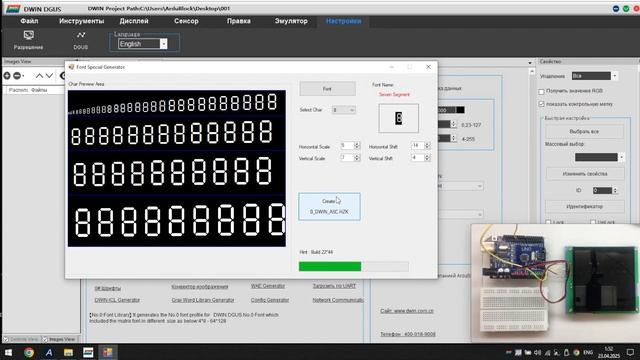
Task: Click the Horizontal Scale spinner arrows
Action: [357, 146]
